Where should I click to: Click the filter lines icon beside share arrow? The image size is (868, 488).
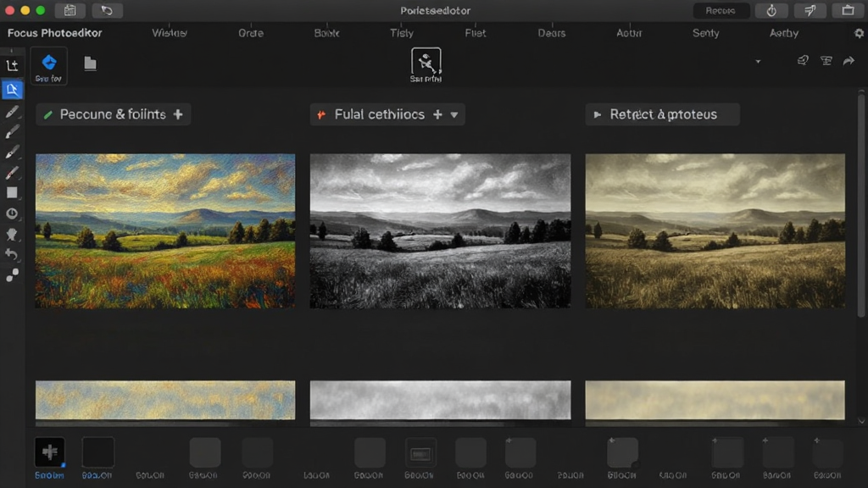[x=826, y=61]
